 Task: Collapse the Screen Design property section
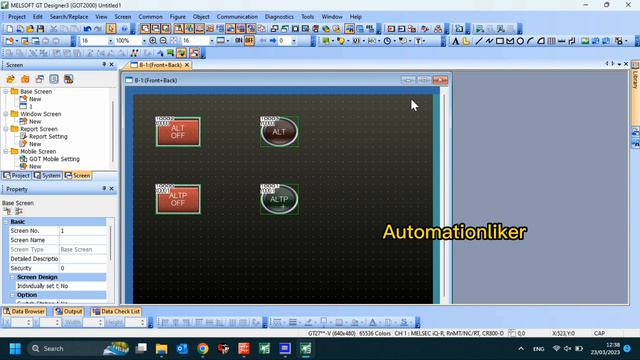pyautogui.click(x=12, y=277)
